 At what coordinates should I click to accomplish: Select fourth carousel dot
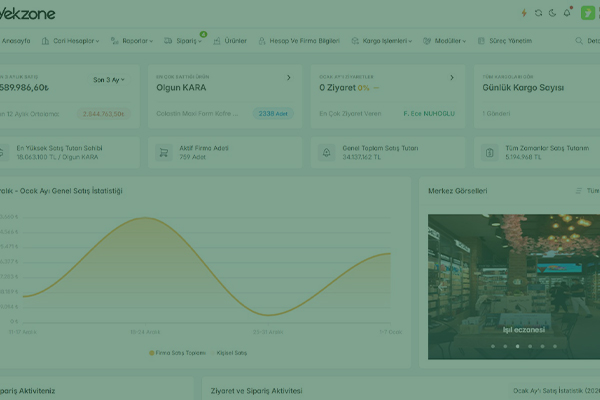click(530, 346)
